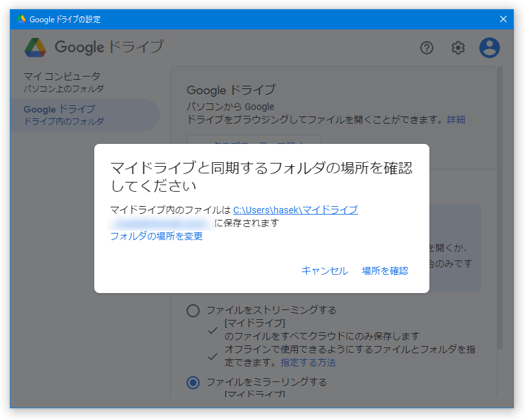The image size is (525, 420).
Task: Close the Google ドライブの設定 window
Action: coord(503,19)
